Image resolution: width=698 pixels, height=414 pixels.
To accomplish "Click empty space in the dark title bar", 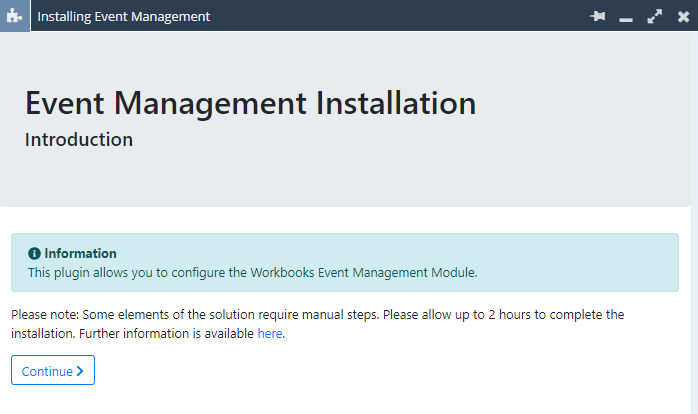I will 400,16.
